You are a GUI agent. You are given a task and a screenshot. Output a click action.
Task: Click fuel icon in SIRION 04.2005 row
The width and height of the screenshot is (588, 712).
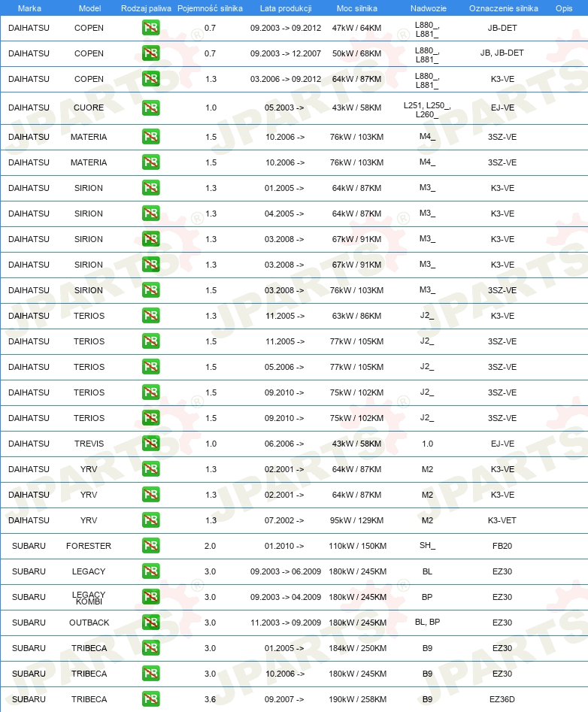150,213
